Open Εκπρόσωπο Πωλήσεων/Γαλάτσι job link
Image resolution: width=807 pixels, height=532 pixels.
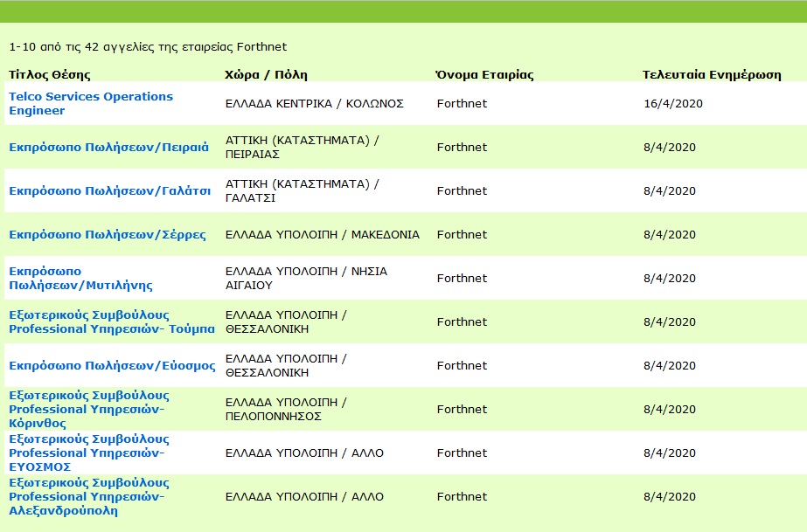click(109, 191)
